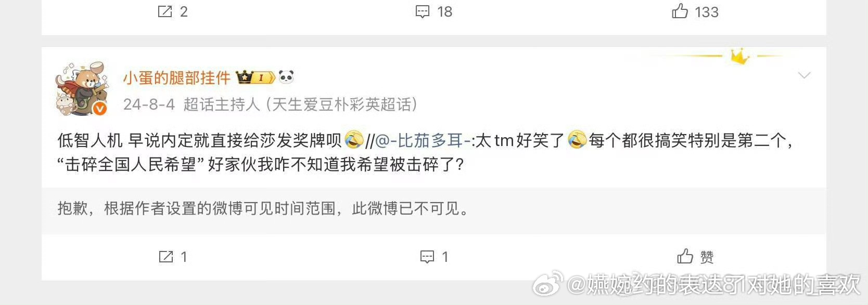The image size is (868, 305).
Task: Open the crown membership badge
Action: tap(255, 78)
